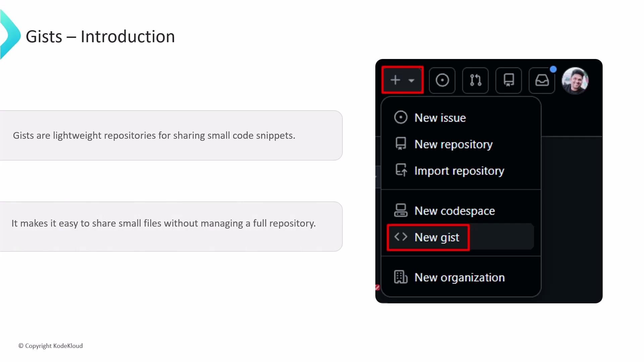Click text 'Gists are lightweight repositories' box
The image size is (644, 362).
point(171,135)
